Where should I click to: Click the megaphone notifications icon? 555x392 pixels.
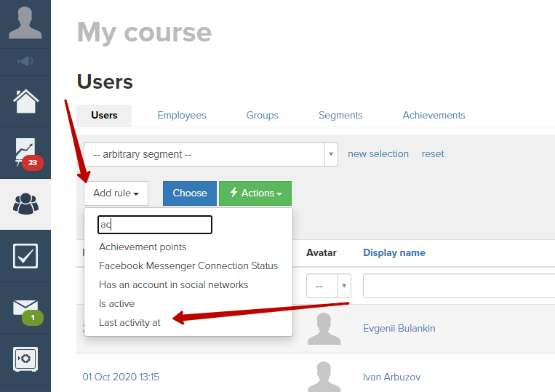(25, 62)
